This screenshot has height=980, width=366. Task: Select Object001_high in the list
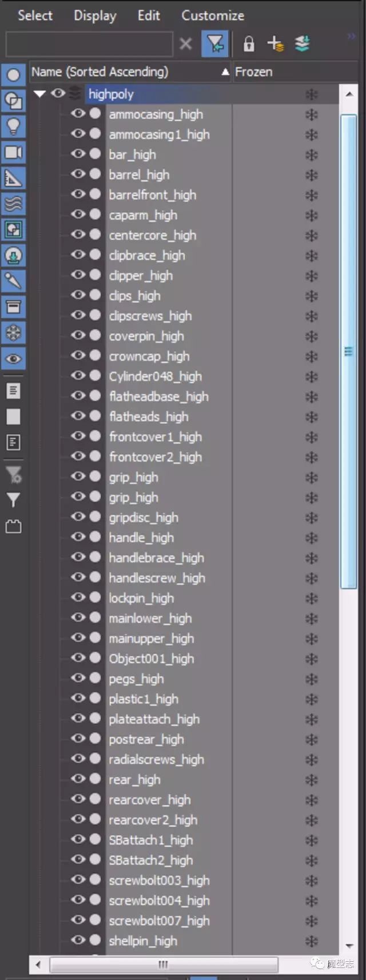[x=152, y=658]
